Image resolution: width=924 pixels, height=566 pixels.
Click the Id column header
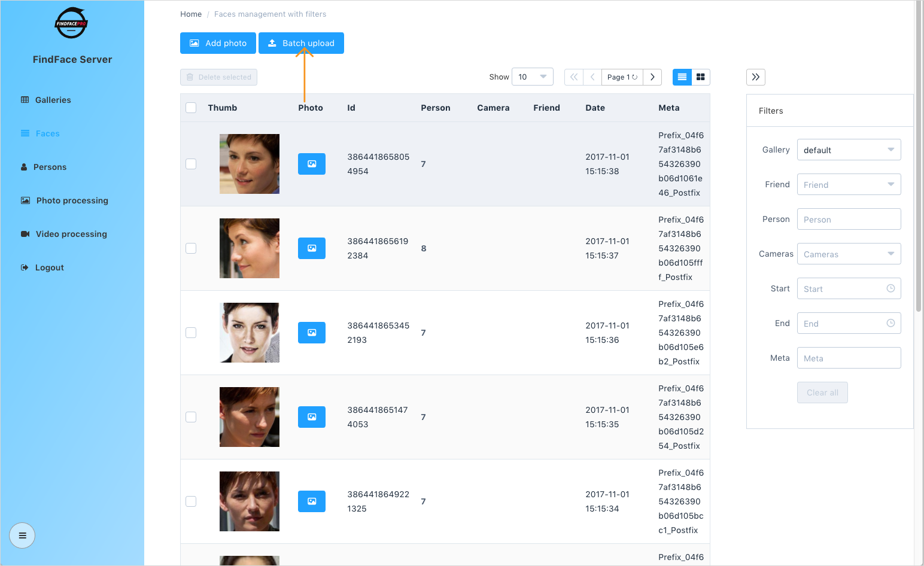pos(351,108)
